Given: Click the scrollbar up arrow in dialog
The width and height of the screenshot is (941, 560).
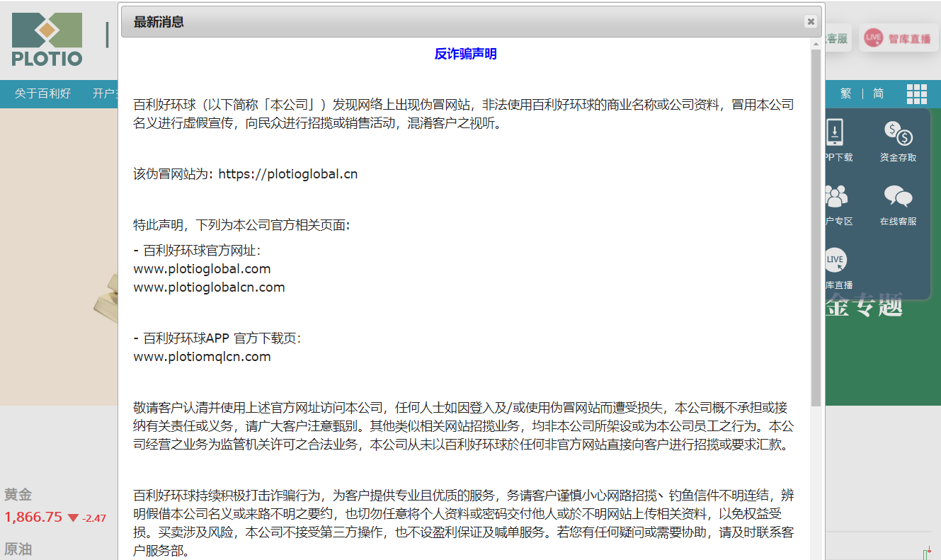Looking at the screenshot, I should click(816, 44).
